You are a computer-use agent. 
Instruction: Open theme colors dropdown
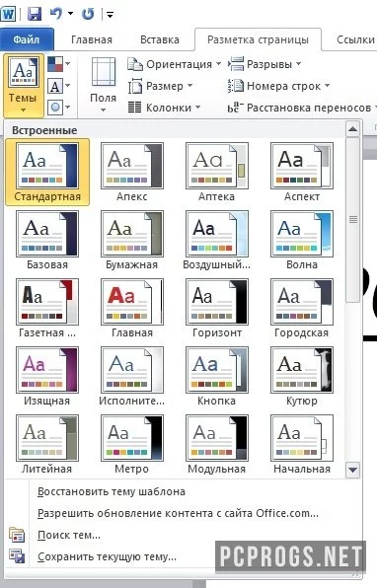59,64
